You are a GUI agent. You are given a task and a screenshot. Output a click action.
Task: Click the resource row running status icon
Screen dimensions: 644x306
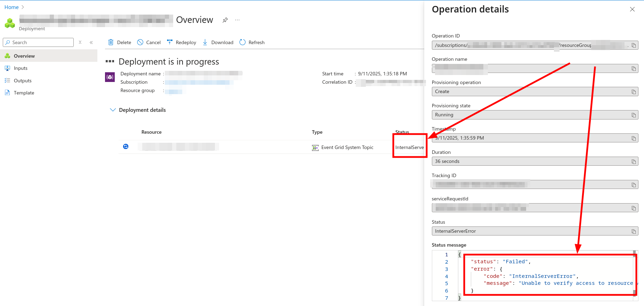pyautogui.click(x=126, y=147)
